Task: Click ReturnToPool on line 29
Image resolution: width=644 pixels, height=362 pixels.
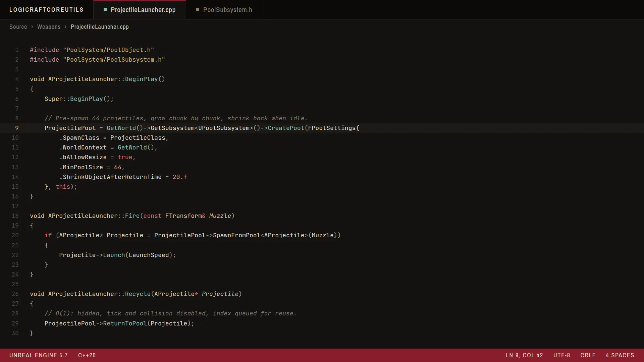Action: point(125,323)
